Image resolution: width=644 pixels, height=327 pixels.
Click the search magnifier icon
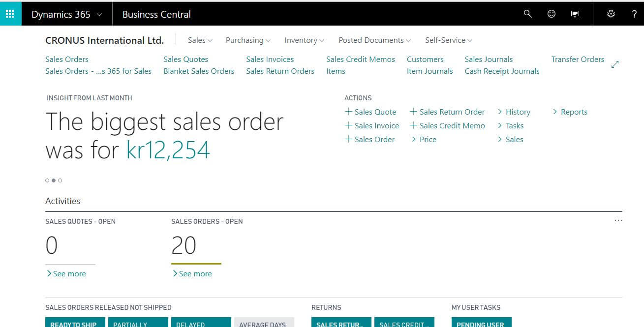(x=528, y=14)
